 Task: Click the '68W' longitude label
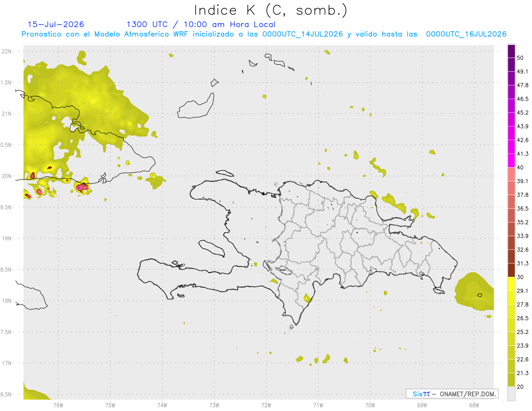point(474,405)
